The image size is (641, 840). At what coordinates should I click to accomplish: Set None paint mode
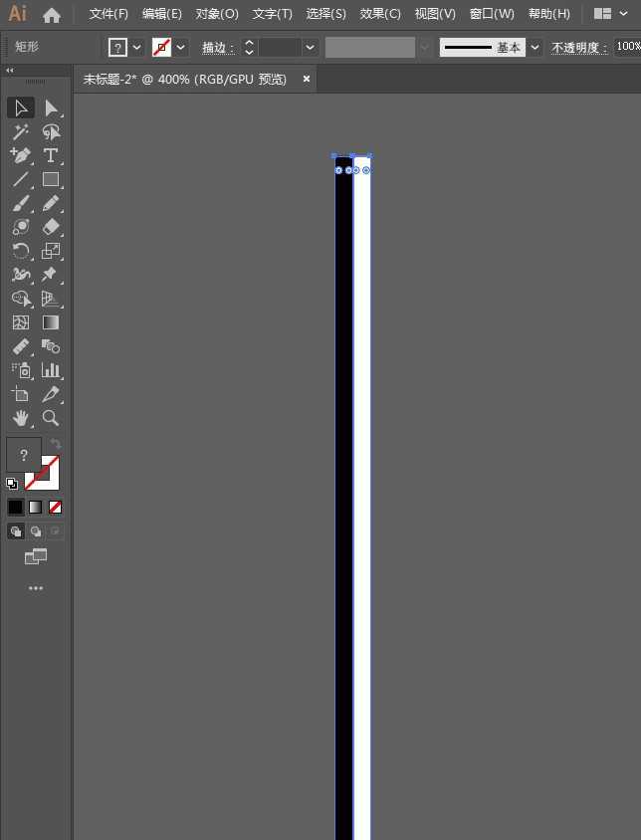click(55, 507)
